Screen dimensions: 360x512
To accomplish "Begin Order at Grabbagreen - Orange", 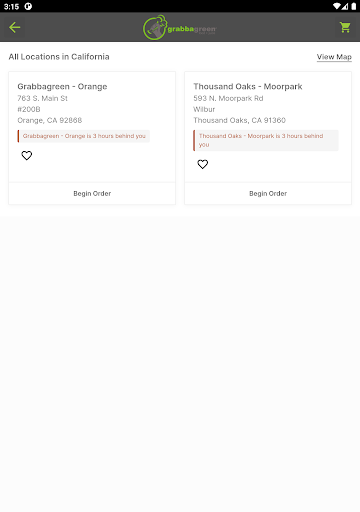I will click(92, 194).
